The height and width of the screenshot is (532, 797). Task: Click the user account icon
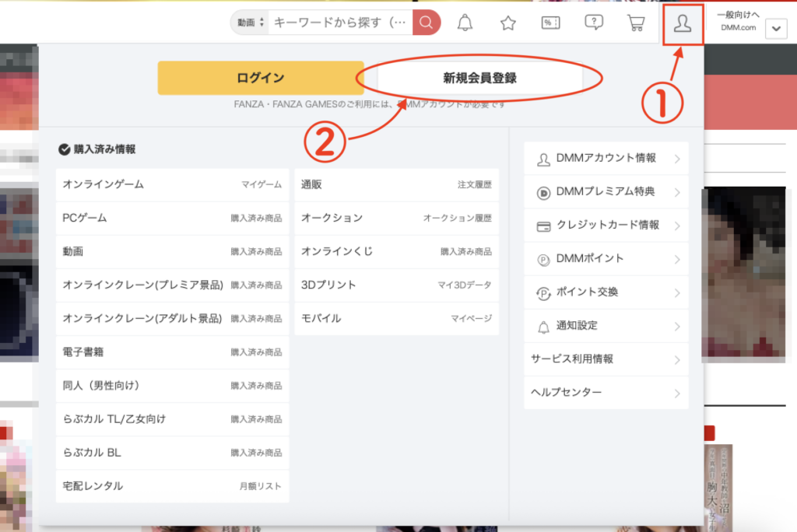coord(683,24)
